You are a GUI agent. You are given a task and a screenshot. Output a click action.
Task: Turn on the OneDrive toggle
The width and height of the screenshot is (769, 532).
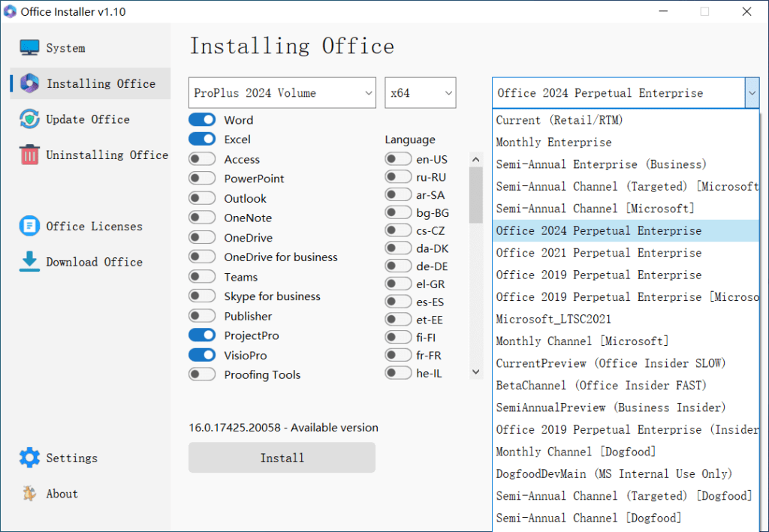click(x=202, y=237)
